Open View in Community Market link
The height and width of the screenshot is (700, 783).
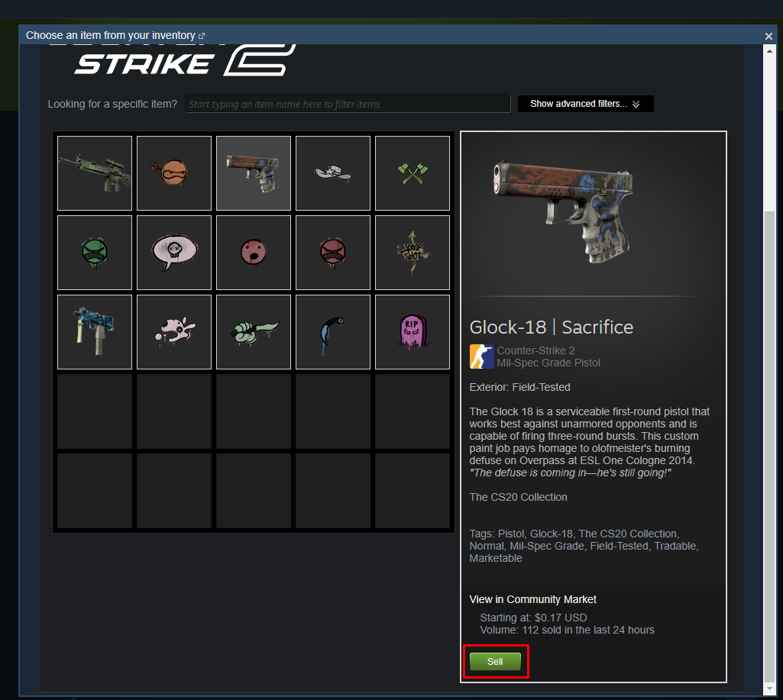point(532,599)
